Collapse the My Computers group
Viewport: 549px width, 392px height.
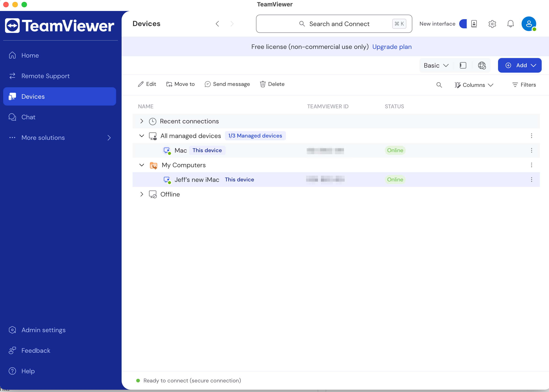click(x=142, y=165)
